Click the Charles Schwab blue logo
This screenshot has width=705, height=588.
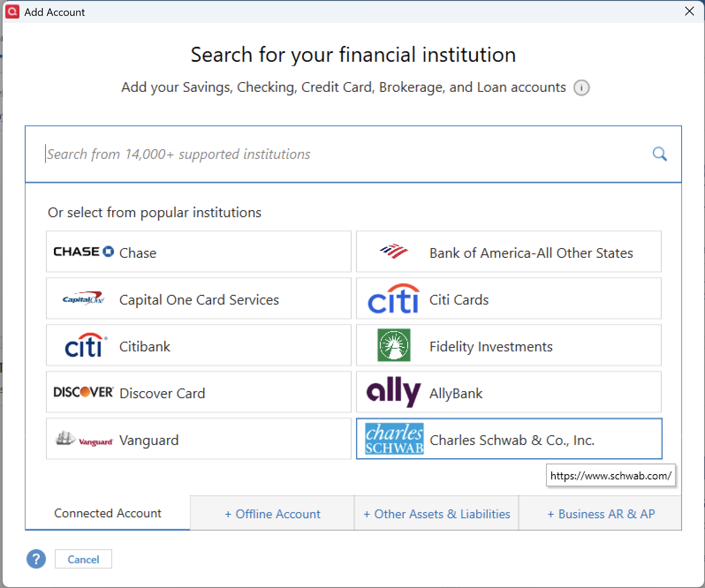click(394, 439)
